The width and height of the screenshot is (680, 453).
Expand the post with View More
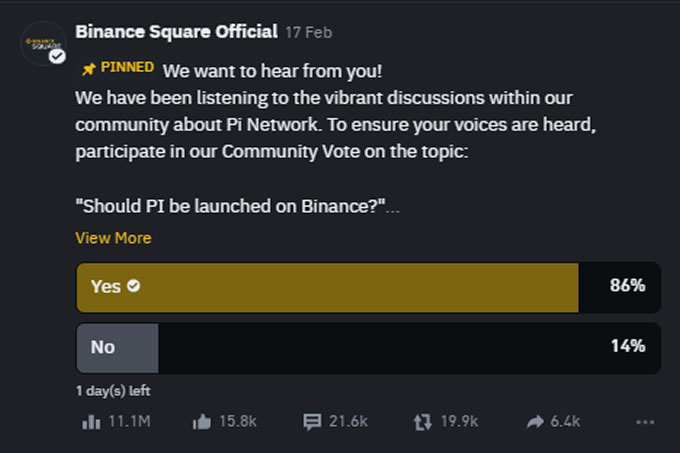pos(113,238)
